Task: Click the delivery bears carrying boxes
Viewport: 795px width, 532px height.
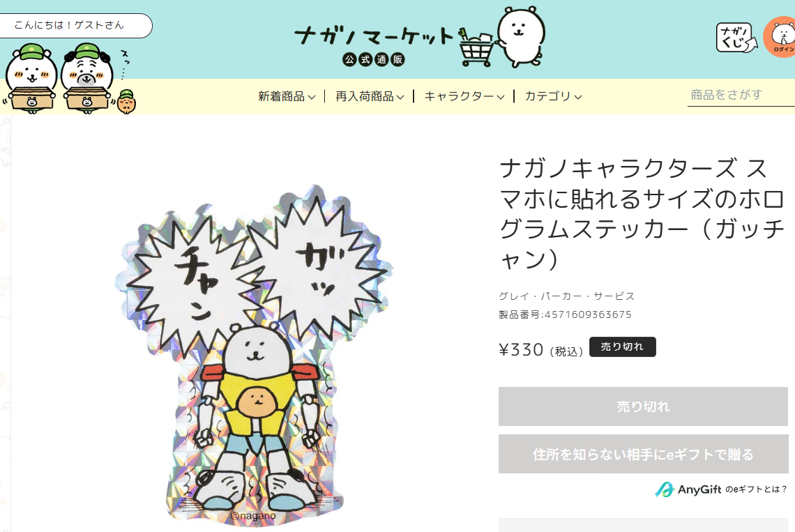Action: click(56, 77)
